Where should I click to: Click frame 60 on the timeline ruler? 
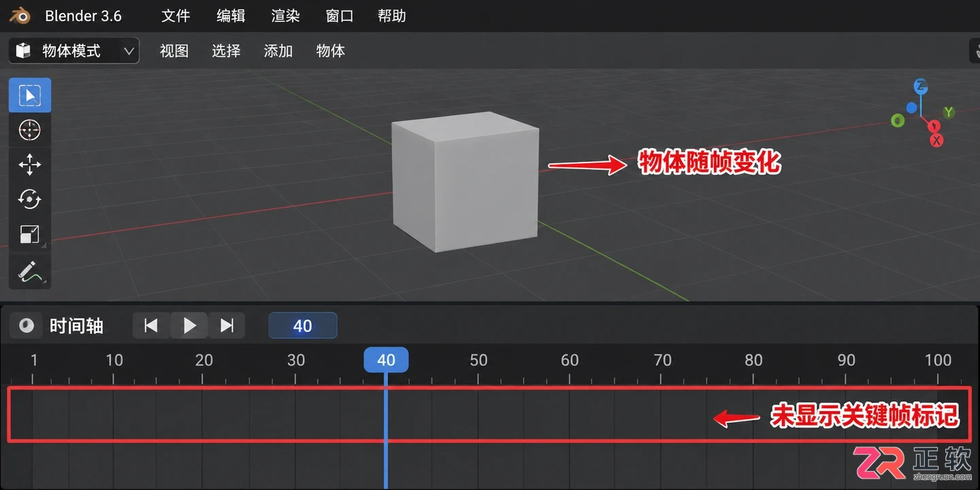click(570, 360)
